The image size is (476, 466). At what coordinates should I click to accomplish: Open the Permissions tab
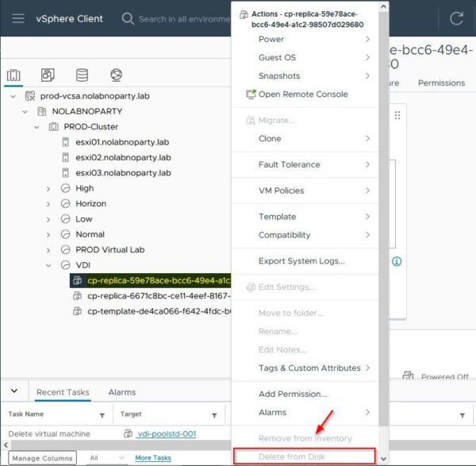(x=441, y=83)
